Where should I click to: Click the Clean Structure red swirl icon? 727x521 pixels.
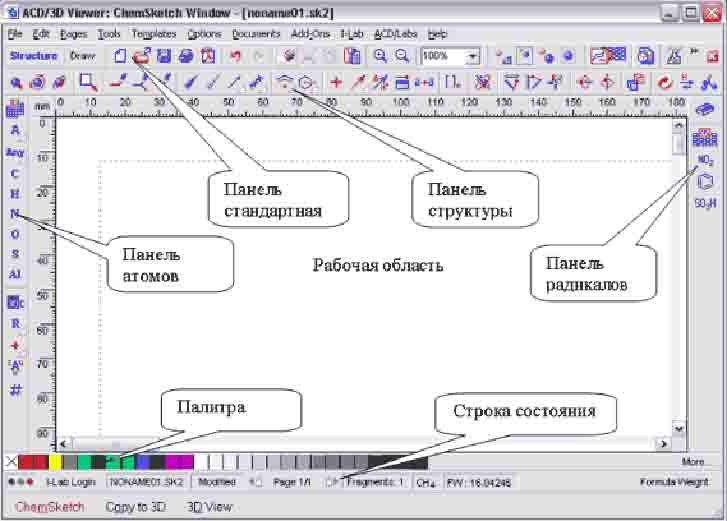pos(664,83)
